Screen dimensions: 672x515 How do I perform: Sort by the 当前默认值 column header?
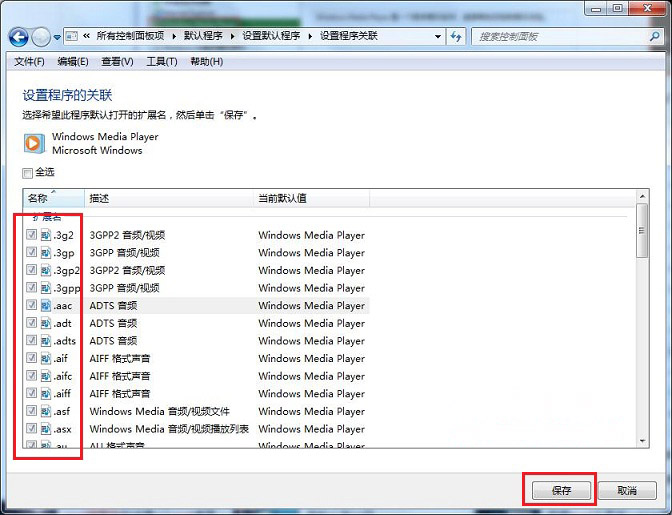click(x=312, y=198)
